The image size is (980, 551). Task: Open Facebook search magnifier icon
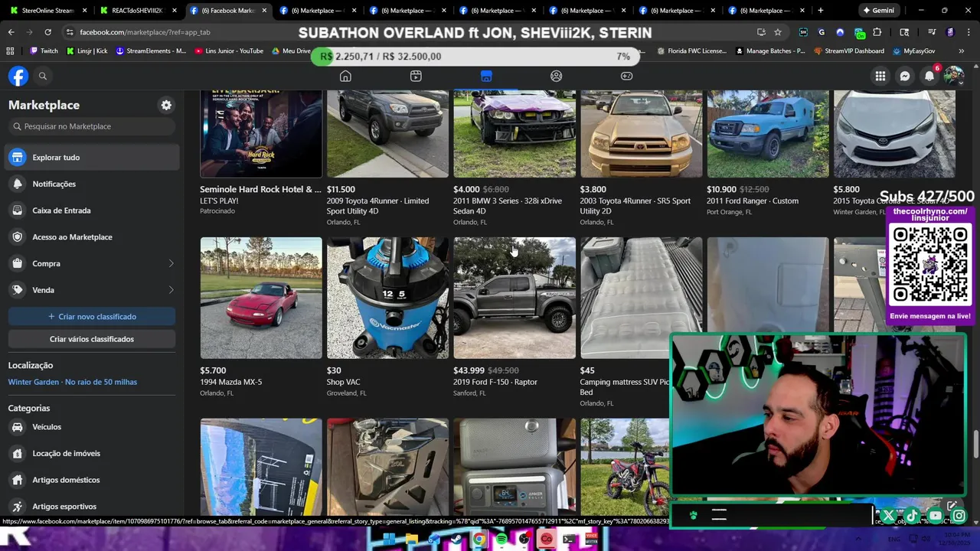[x=43, y=76]
